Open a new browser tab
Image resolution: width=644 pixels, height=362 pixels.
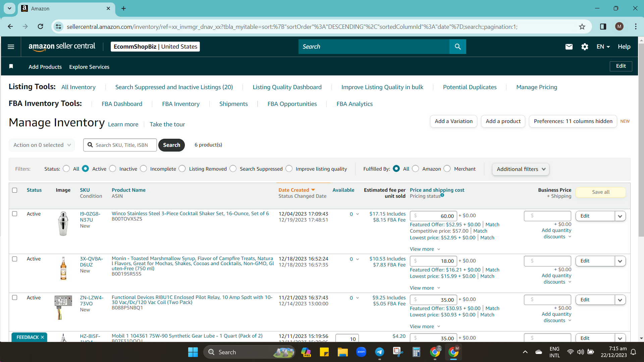[123, 8]
